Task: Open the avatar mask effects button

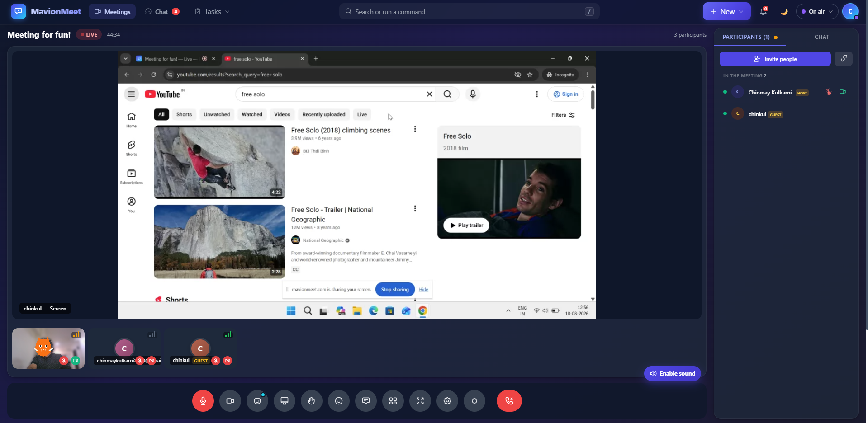Action: 257,401
